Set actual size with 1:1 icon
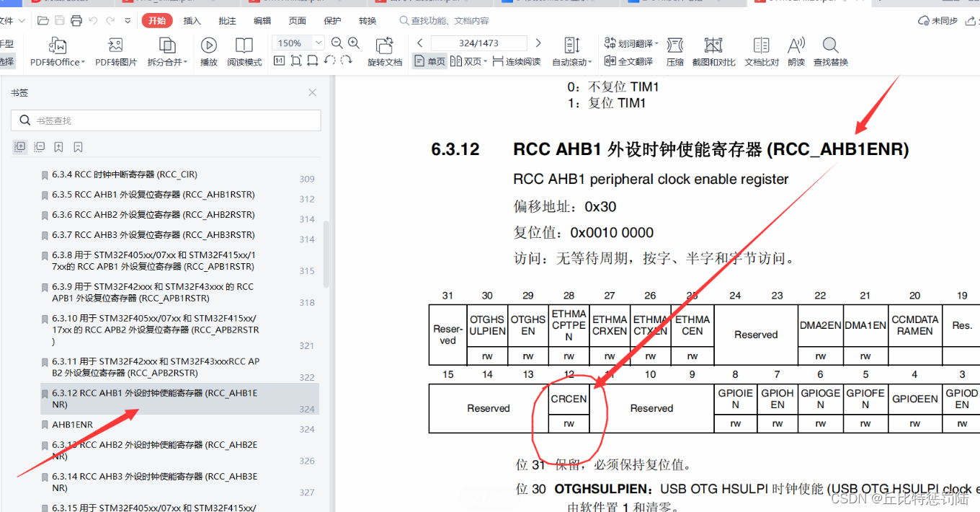Viewport: 980px width, 512px height. click(280, 61)
